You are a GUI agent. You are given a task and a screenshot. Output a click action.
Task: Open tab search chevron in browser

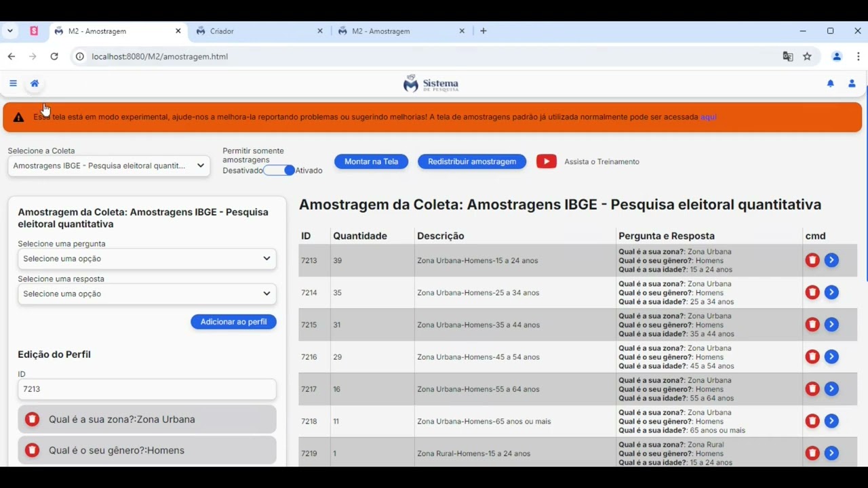pyautogui.click(x=10, y=31)
